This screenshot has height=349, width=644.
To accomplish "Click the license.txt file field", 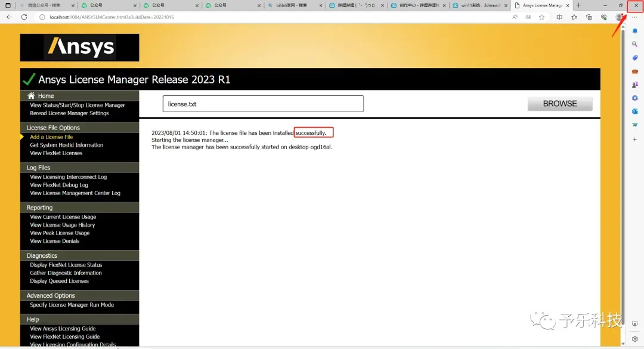I will click(263, 104).
